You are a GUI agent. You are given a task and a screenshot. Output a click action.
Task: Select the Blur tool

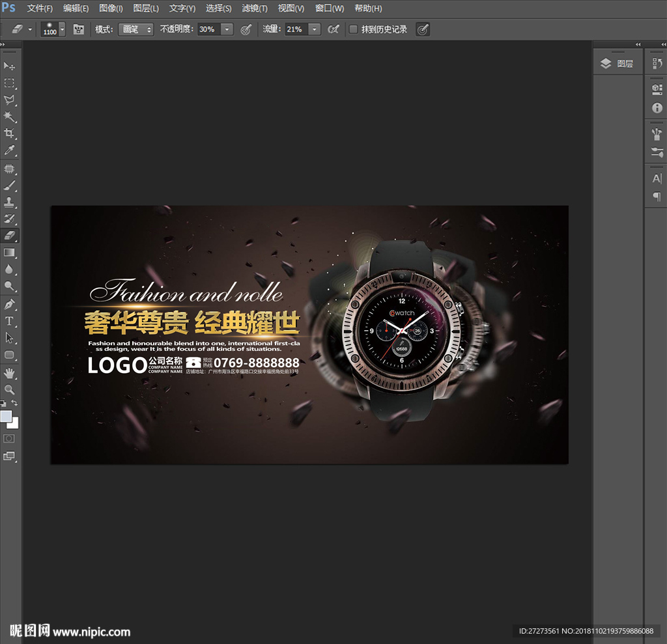point(9,269)
